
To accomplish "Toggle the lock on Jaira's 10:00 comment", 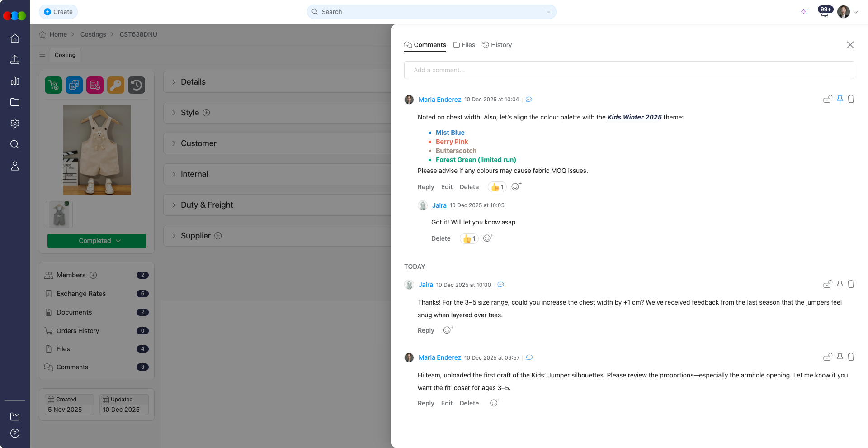I will click(828, 284).
